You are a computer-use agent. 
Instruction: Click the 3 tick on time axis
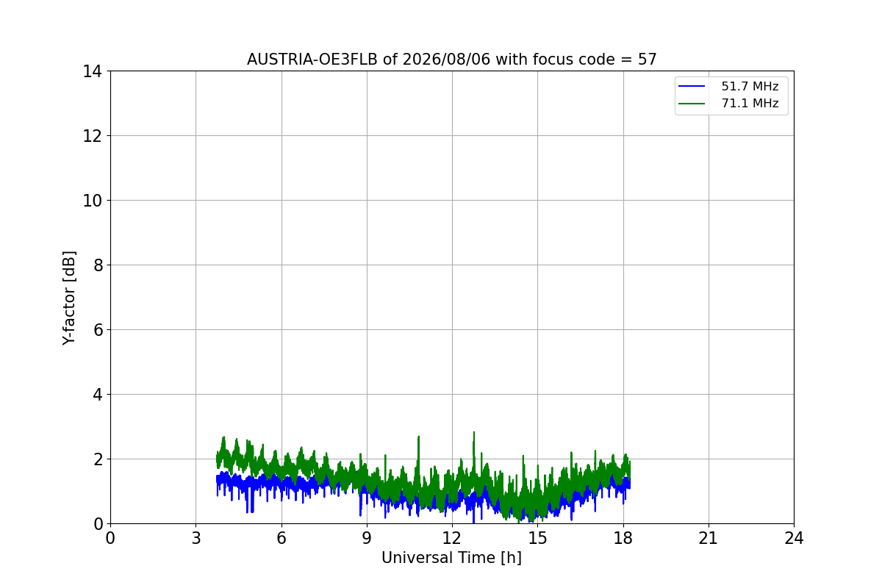click(x=196, y=538)
